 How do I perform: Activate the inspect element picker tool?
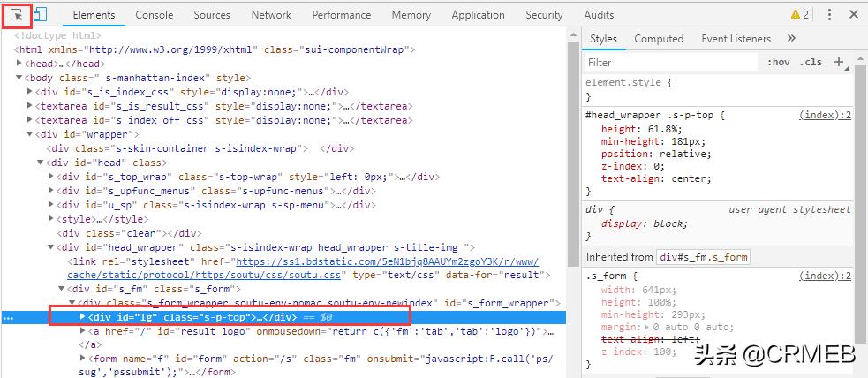tap(18, 15)
